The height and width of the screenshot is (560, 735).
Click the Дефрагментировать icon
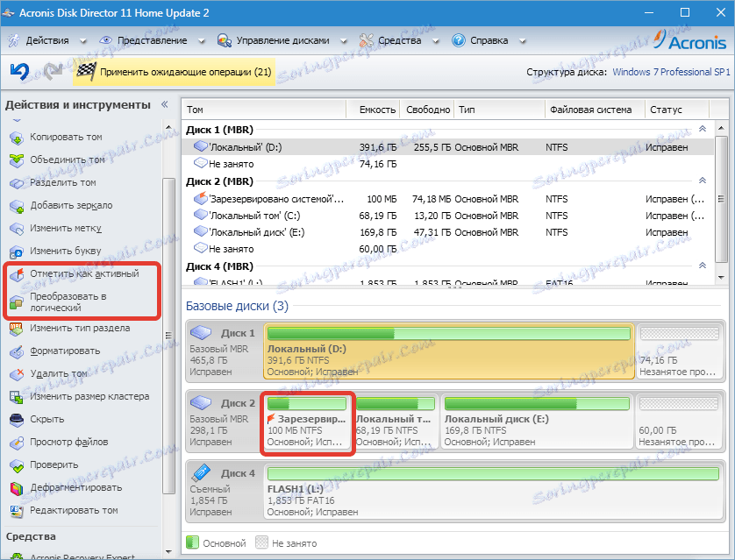(x=17, y=488)
